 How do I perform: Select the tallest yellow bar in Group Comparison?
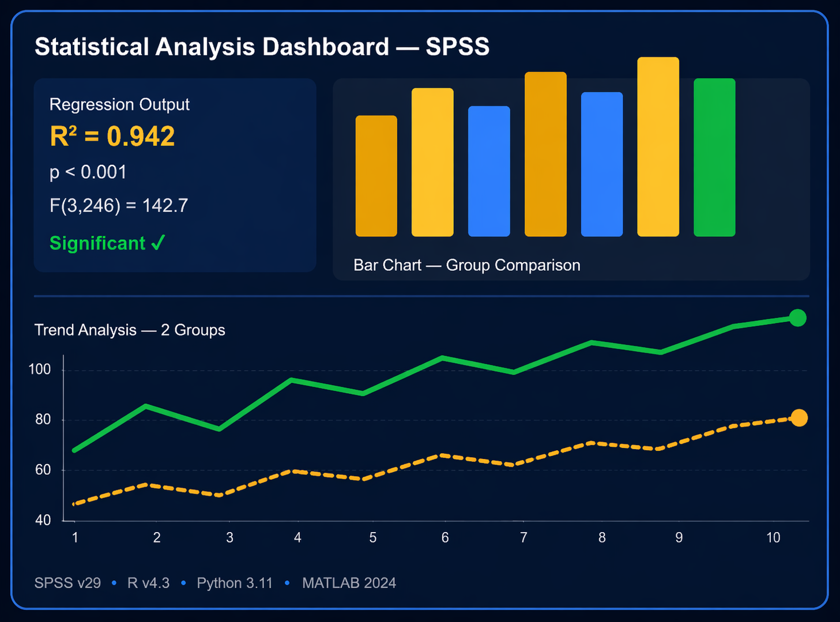pyautogui.click(x=658, y=146)
